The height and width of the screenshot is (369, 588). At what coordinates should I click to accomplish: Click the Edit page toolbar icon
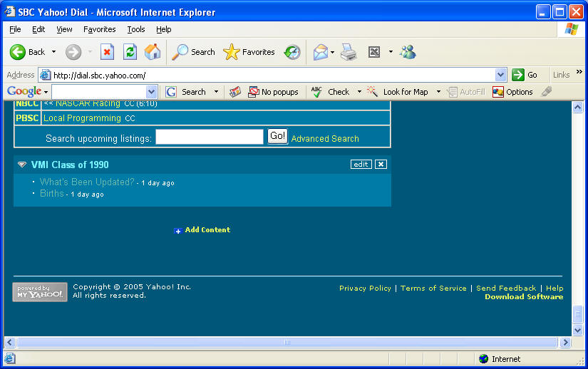point(374,52)
